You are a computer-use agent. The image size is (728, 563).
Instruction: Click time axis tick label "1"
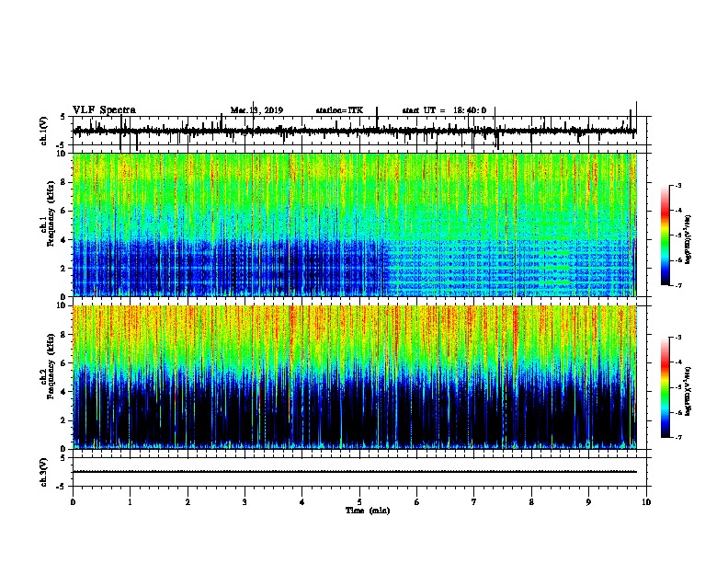(x=130, y=501)
